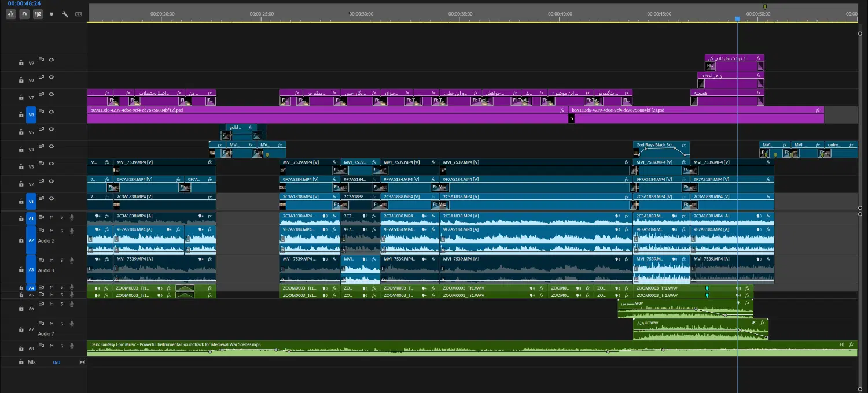Hide track V9 with eye icon
This screenshot has width=868, height=393.
(52, 60)
